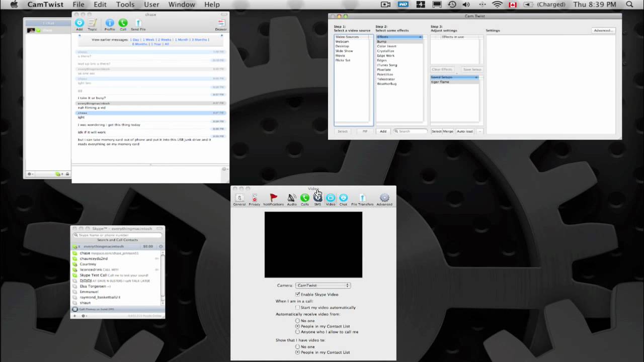This screenshot has width=644, height=362.
Task: Select No one for receiving video
Action: (297, 320)
